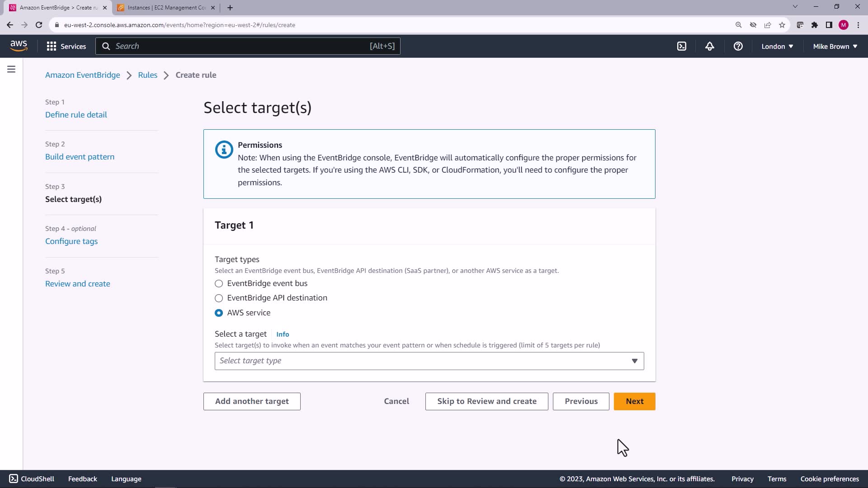Expand the London region selector
The image size is (868, 488).
click(777, 46)
